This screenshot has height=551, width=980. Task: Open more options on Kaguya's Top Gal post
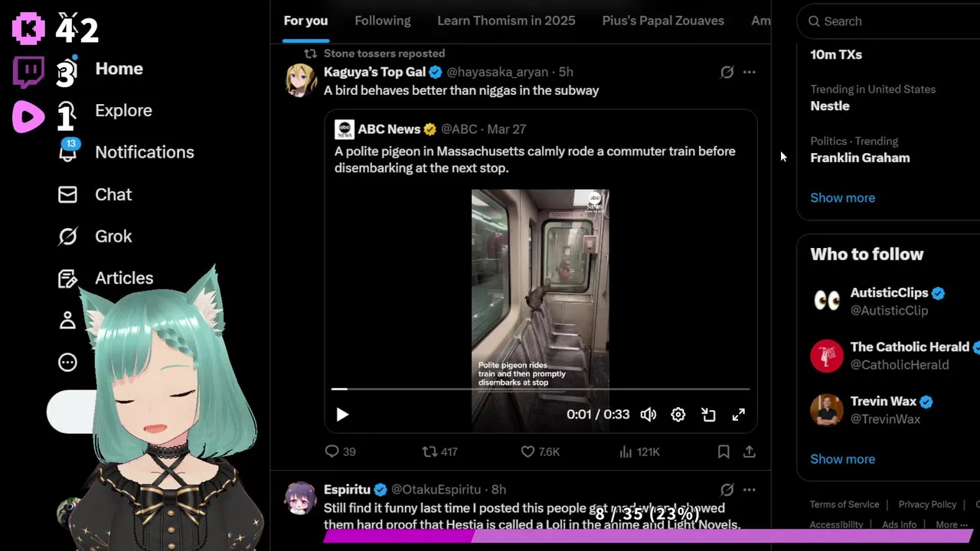pyautogui.click(x=750, y=72)
